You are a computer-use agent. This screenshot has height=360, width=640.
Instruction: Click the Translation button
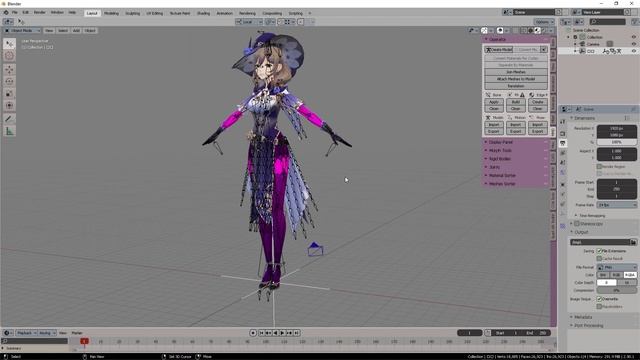click(x=516, y=86)
